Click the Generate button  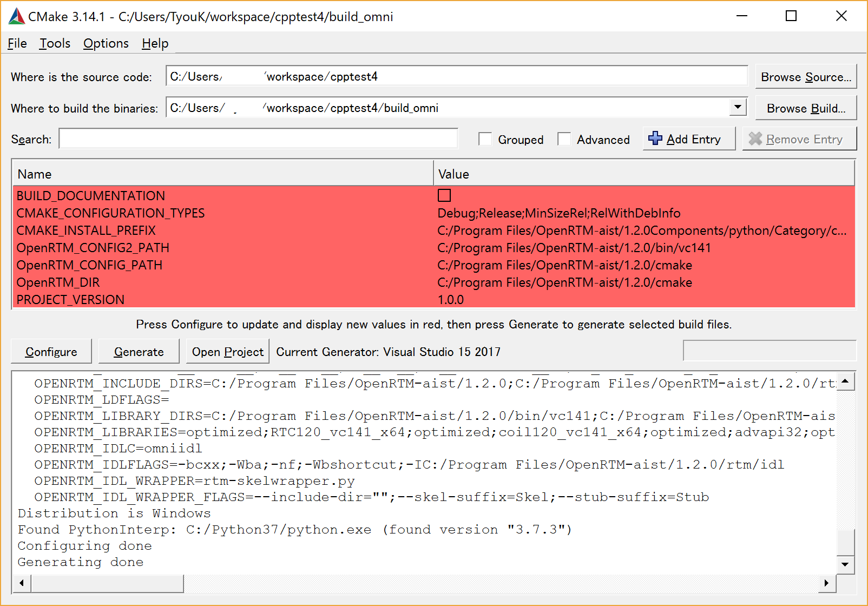click(x=139, y=352)
